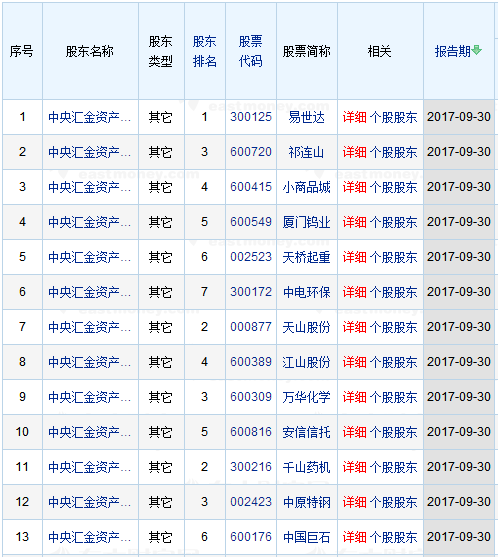Open shareholder name link in row 10
Screen dimensions: 498x557
click(90, 432)
